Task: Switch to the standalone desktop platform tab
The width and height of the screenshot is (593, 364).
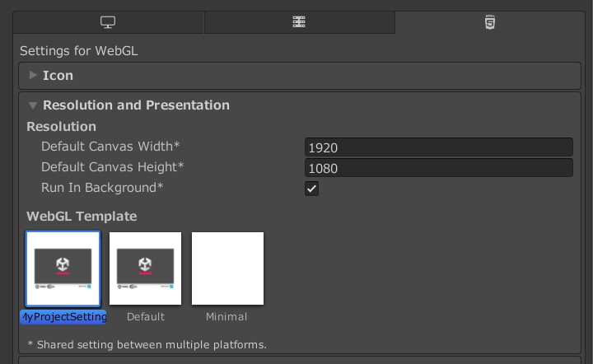Action: coord(108,22)
